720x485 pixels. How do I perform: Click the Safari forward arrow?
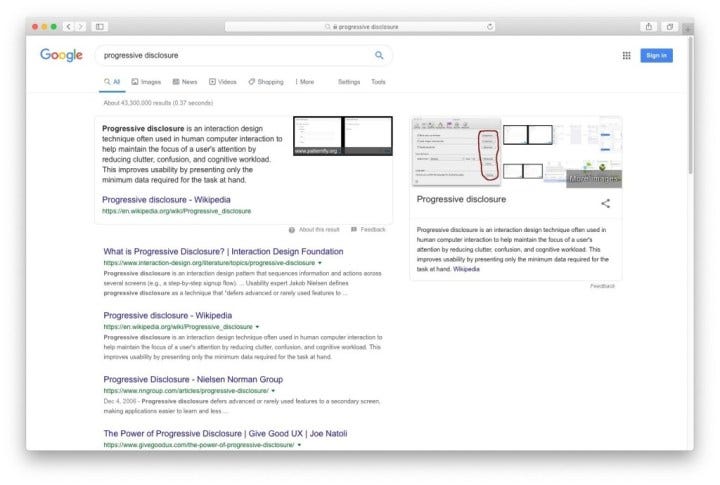click(81, 27)
